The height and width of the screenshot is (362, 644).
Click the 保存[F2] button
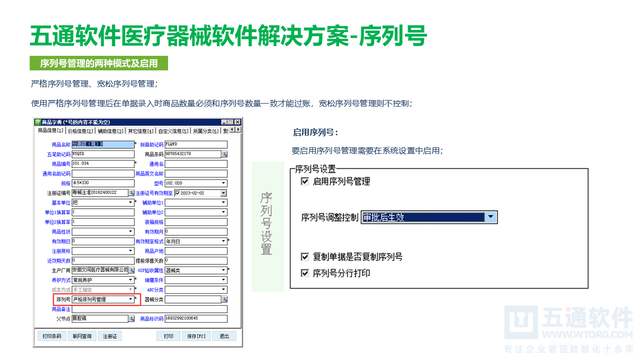(x=196, y=336)
